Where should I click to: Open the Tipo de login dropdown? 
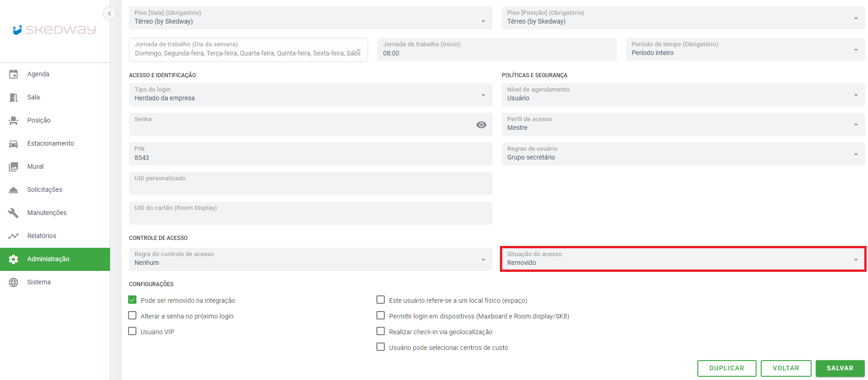click(310, 94)
